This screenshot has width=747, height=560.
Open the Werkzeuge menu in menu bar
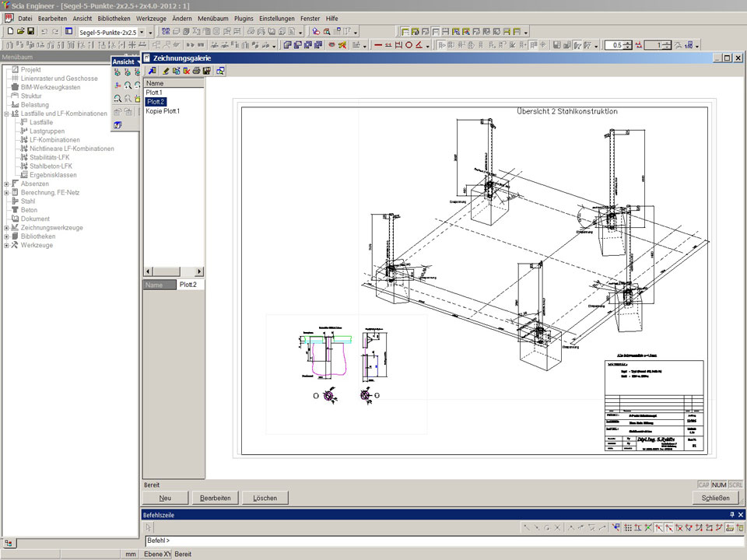pyautogui.click(x=151, y=18)
